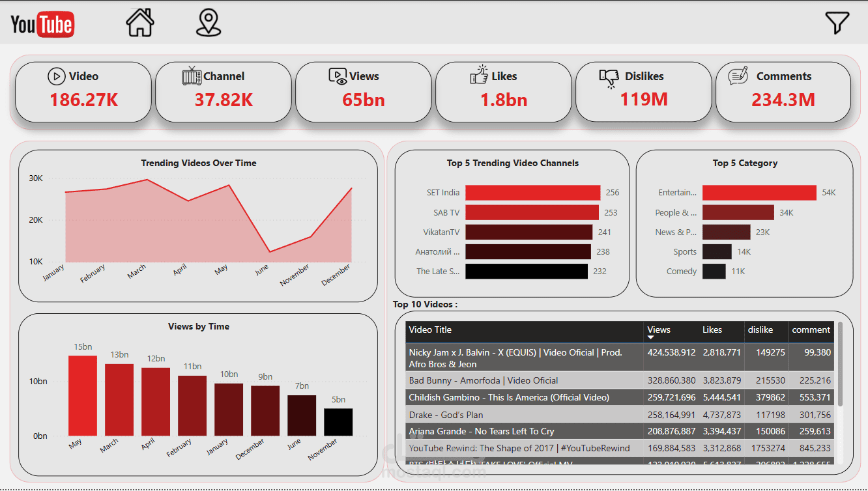Select the SET India bar
The image size is (868, 491).
coord(532,193)
